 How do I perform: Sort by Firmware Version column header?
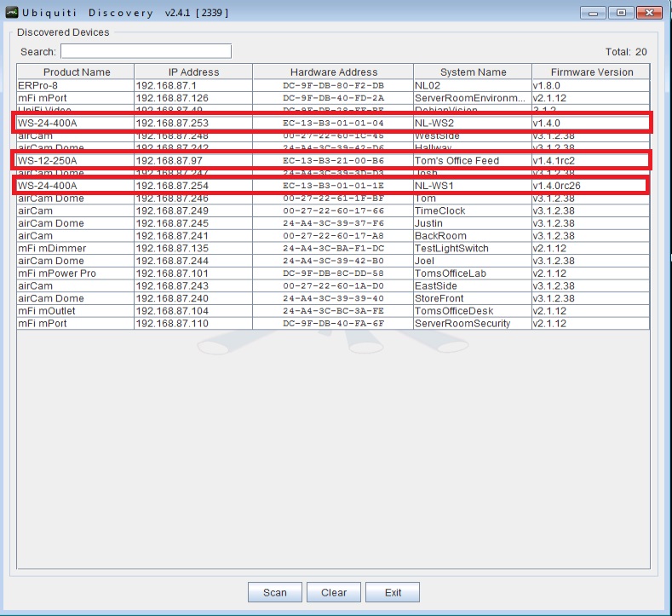tap(591, 72)
